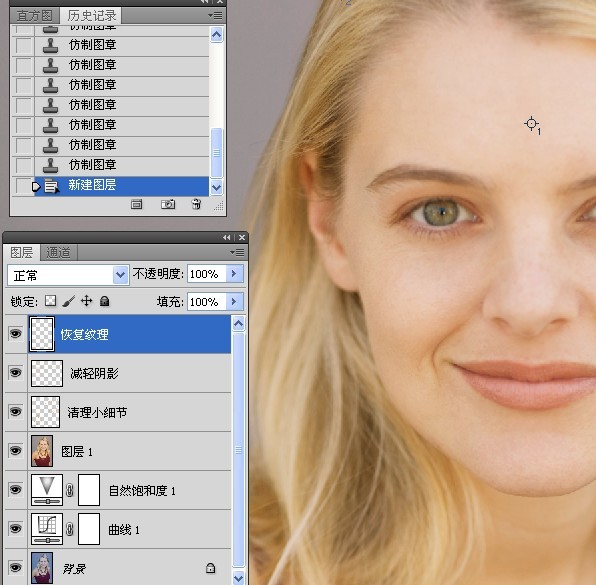Select the 清理小细节 layer

coord(129,412)
